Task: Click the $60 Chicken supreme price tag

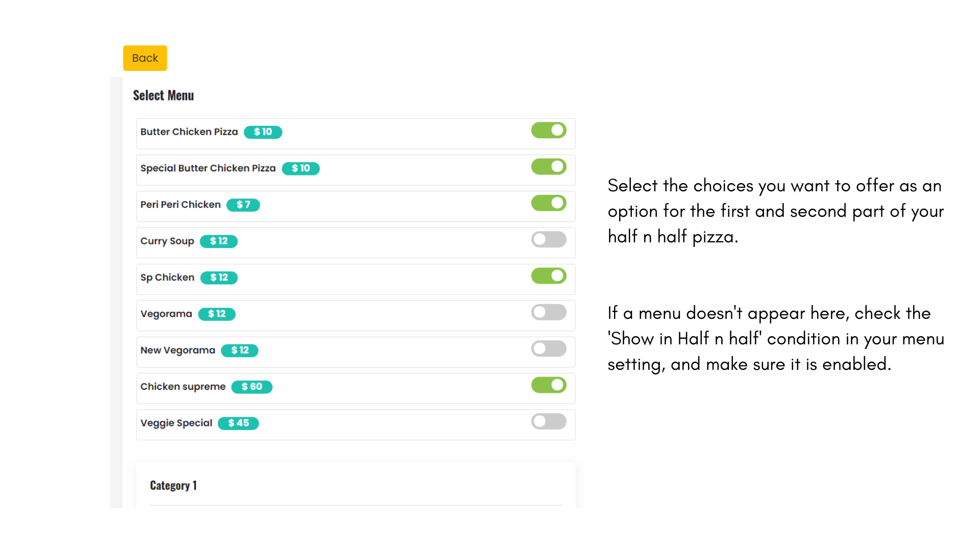Action: click(x=252, y=387)
